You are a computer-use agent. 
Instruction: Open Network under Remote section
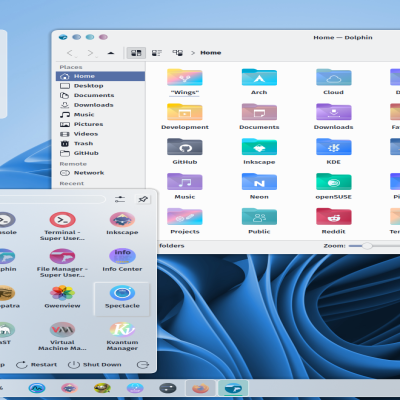click(x=100, y=173)
